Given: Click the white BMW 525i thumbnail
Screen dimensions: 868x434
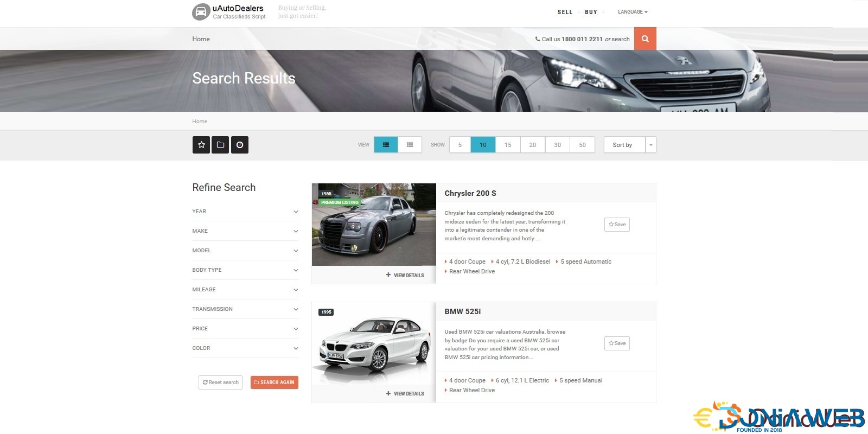Looking at the screenshot, I should pyautogui.click(x=374, y=343).
